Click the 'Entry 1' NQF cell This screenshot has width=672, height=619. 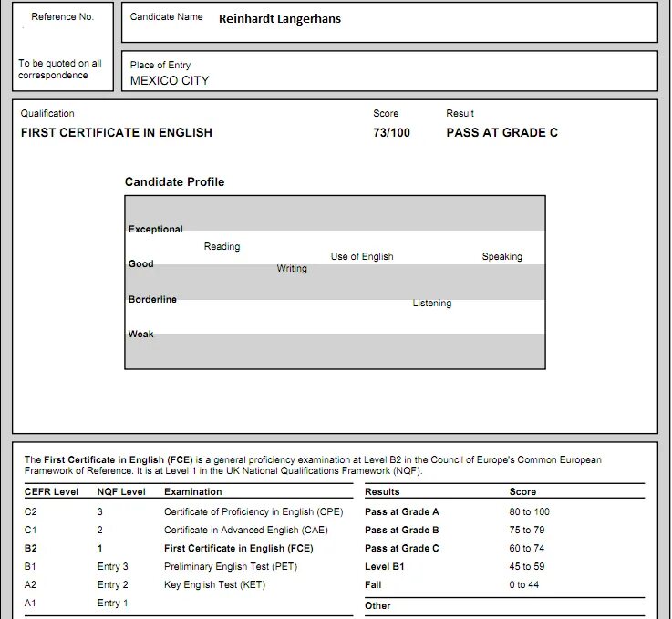112,603
